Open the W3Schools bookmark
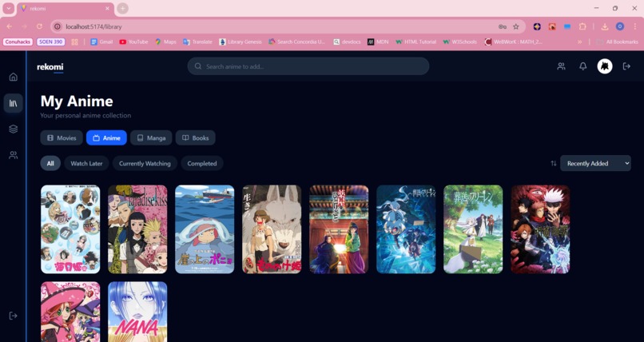644x342 pixels. click(x=460, y=42)
